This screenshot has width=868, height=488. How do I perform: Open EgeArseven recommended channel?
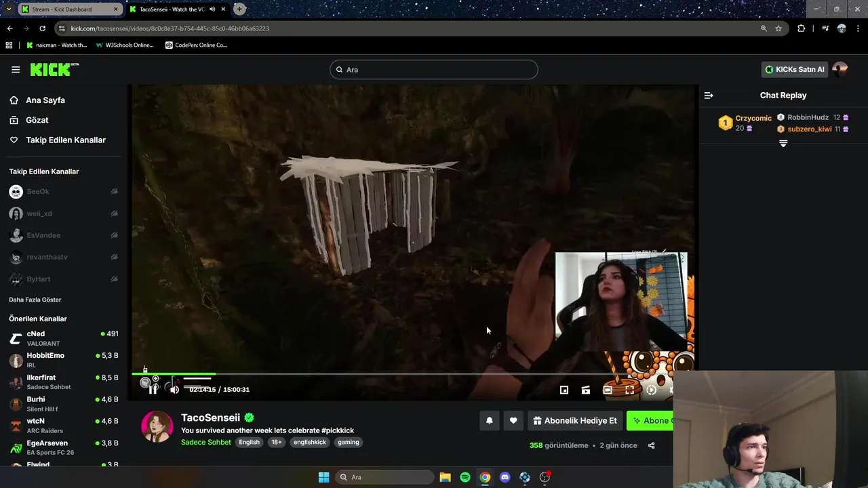pyautogui.click(x=64, y=447)
